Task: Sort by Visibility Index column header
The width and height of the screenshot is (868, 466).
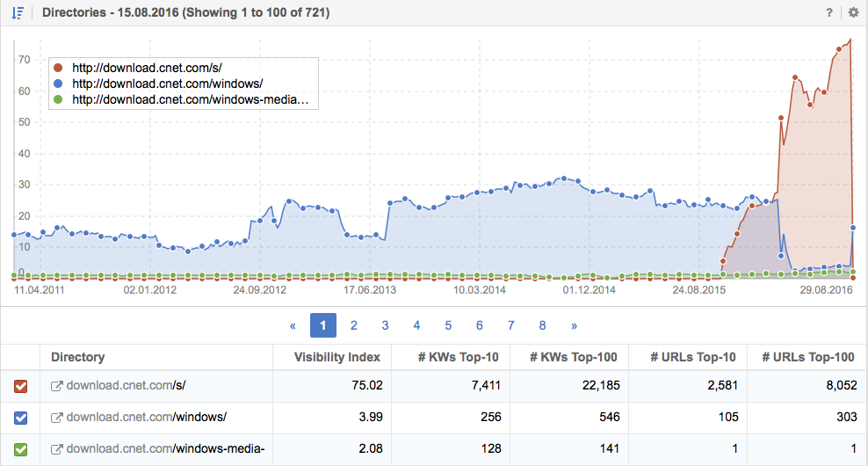Action: [x=336, y=357]
